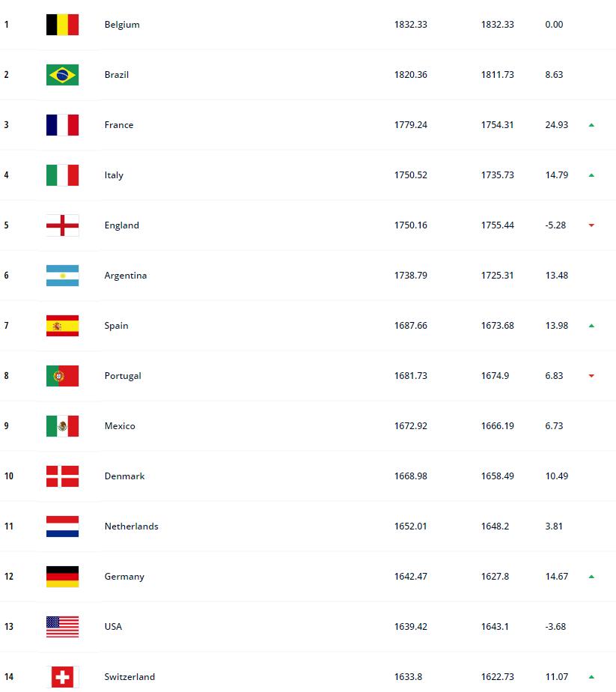Screen dimensions: 616x692
Task: Click the USA flag icon
Action: click(x=62, y=627)
